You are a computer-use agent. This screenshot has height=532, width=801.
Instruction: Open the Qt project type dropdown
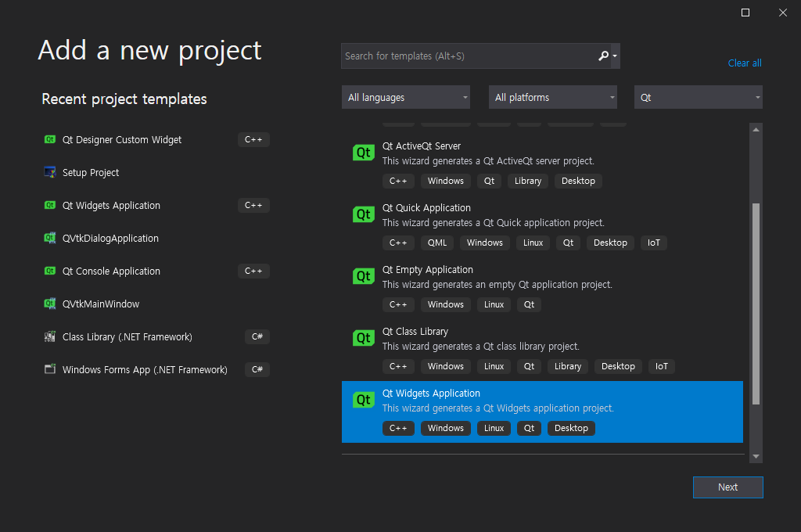tap(698, 97)
